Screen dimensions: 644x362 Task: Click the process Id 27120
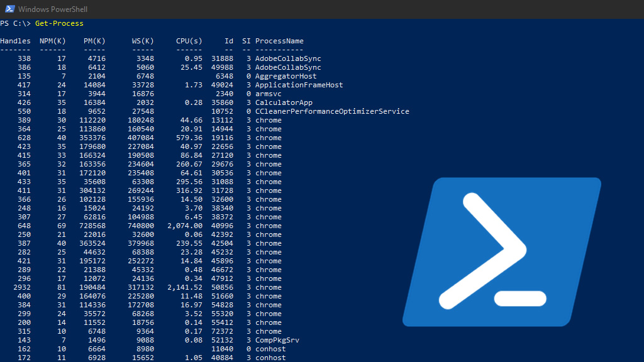[x=222, y=156]
